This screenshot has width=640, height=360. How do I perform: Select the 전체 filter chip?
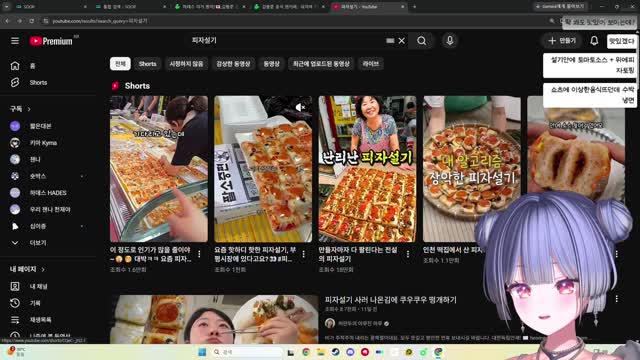tap(120, 64)
